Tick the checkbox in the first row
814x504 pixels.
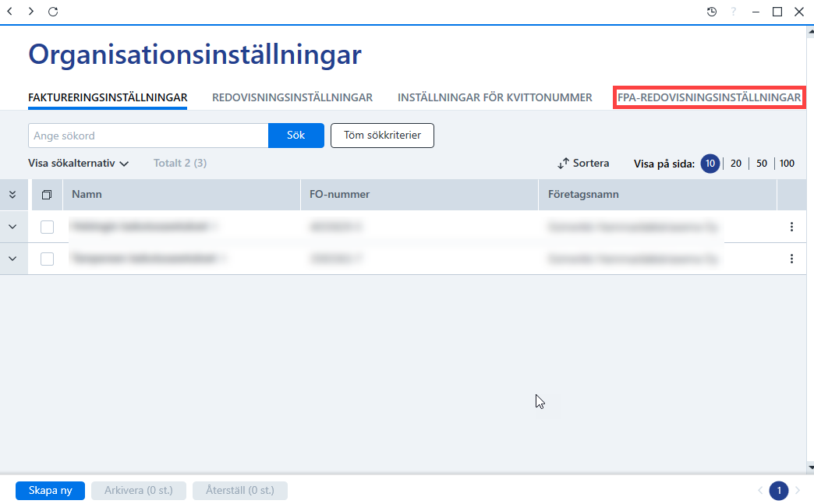pos(48,227)
